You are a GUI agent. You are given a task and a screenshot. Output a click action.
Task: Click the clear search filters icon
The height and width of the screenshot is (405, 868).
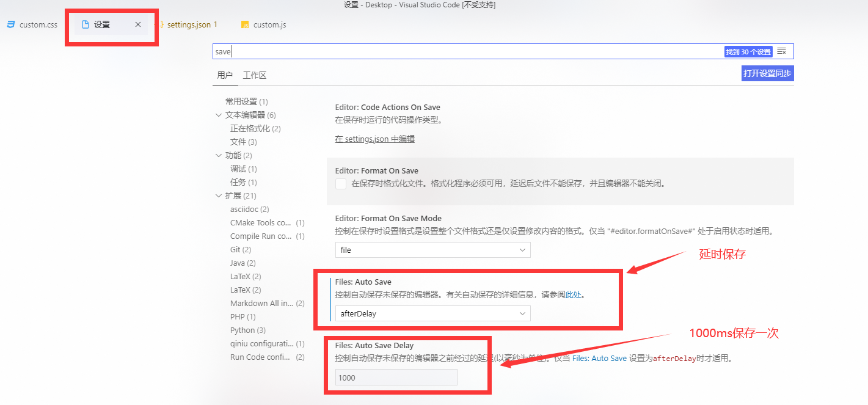click(x=781, y=51)
